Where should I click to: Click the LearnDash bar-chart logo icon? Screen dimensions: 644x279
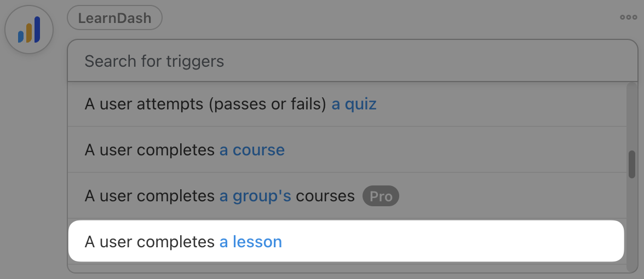coord(29,30)
